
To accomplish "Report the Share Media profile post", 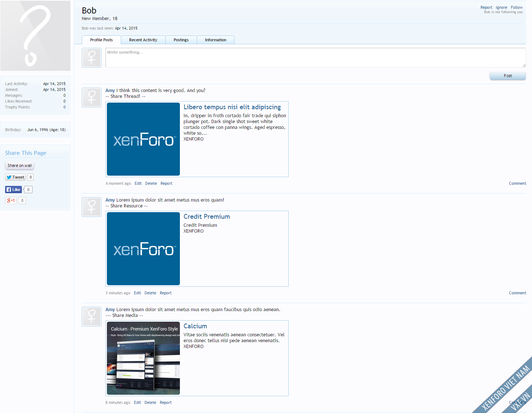I will 166,402.
